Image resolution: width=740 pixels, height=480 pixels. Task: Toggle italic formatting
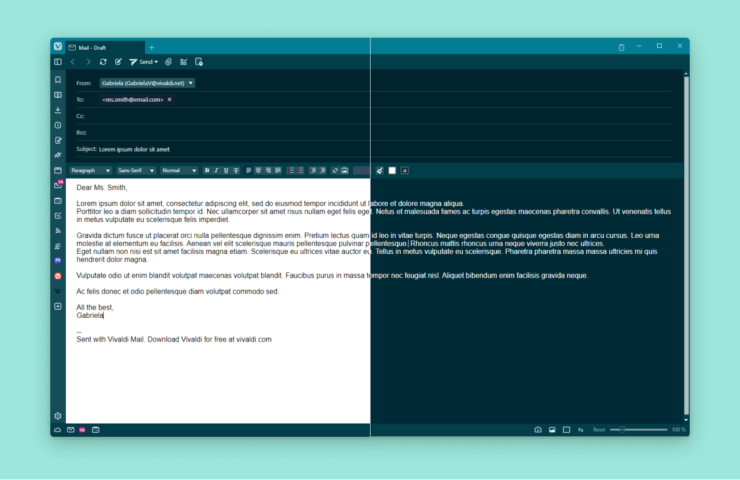tap(217, 170)
